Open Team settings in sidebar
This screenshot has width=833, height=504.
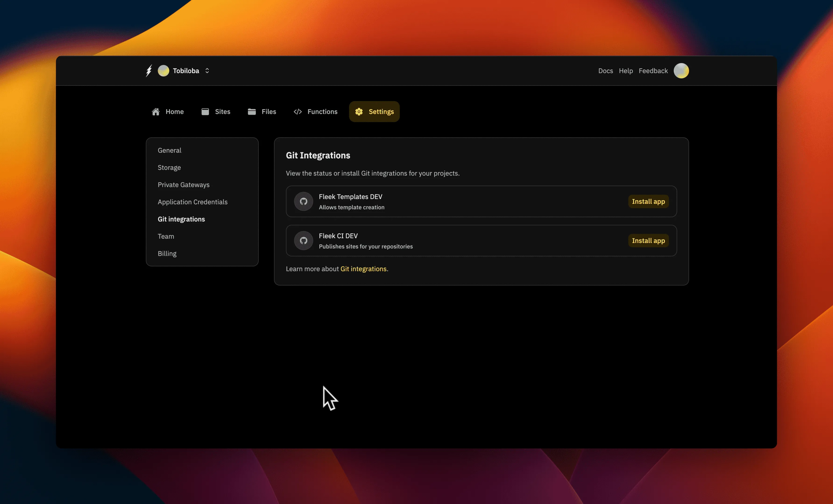[x=166, y=236]
